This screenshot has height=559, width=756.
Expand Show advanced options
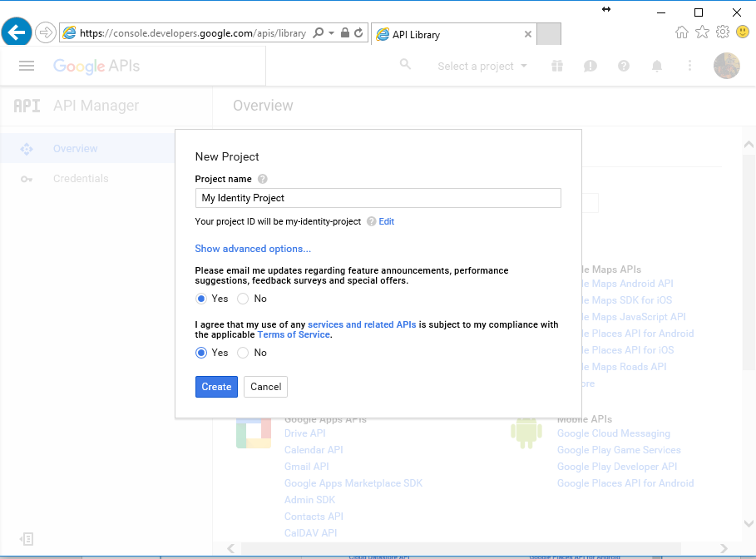[x=253, y=249]
